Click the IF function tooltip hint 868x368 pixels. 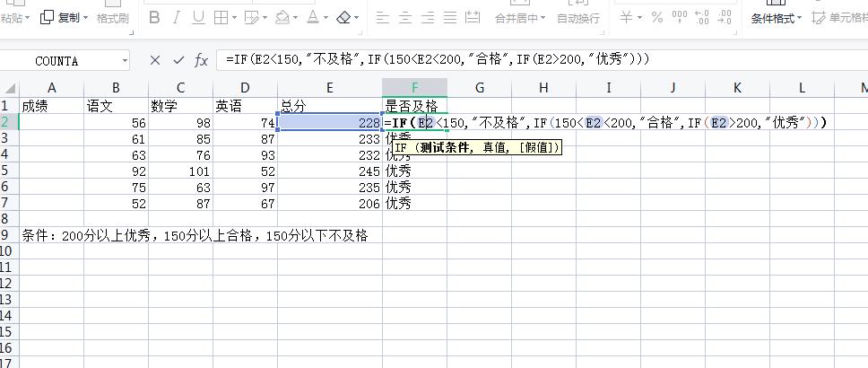(477, 147)
